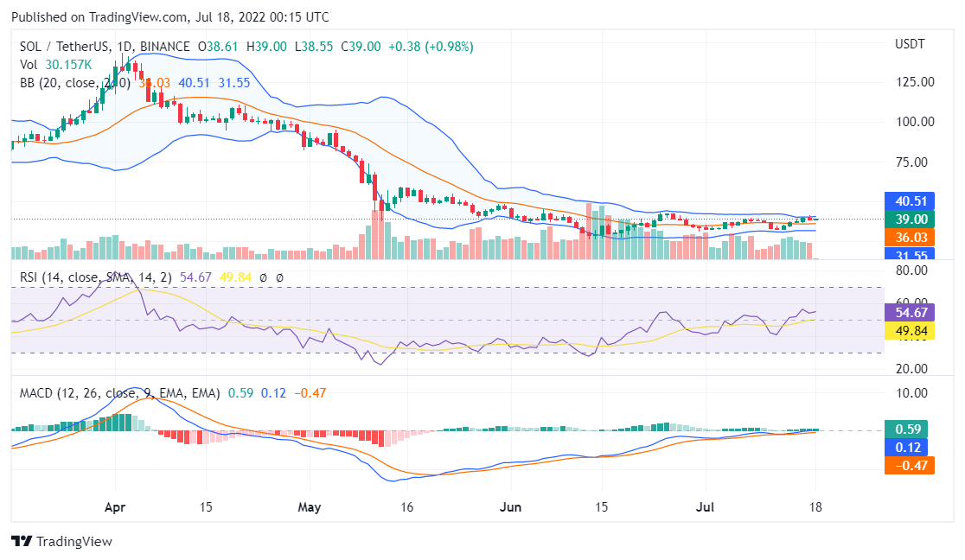Select the SOL / TetherUS symbol title
The height and width of the screenshot is (560, 965).
[67, 47]
